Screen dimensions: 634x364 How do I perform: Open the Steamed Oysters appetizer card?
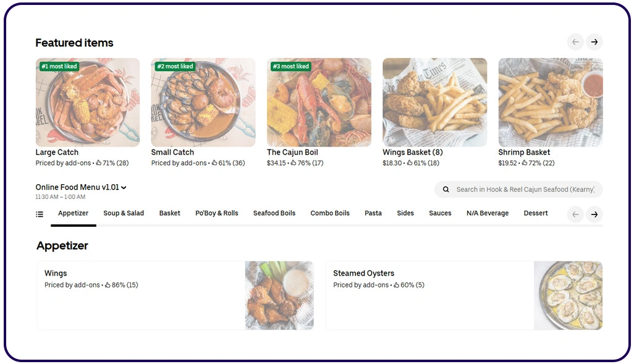[x=464, y=295]
